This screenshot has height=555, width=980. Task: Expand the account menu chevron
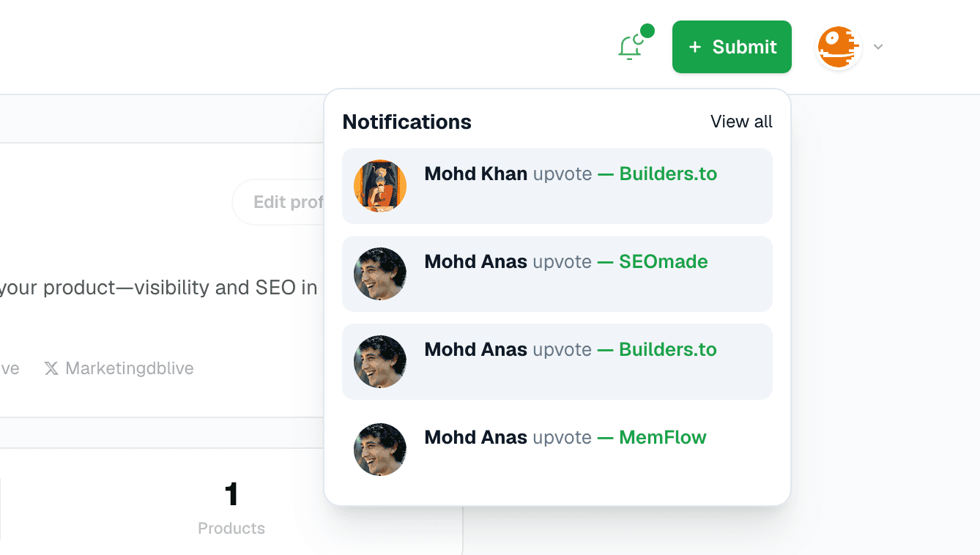coord(878,48)
